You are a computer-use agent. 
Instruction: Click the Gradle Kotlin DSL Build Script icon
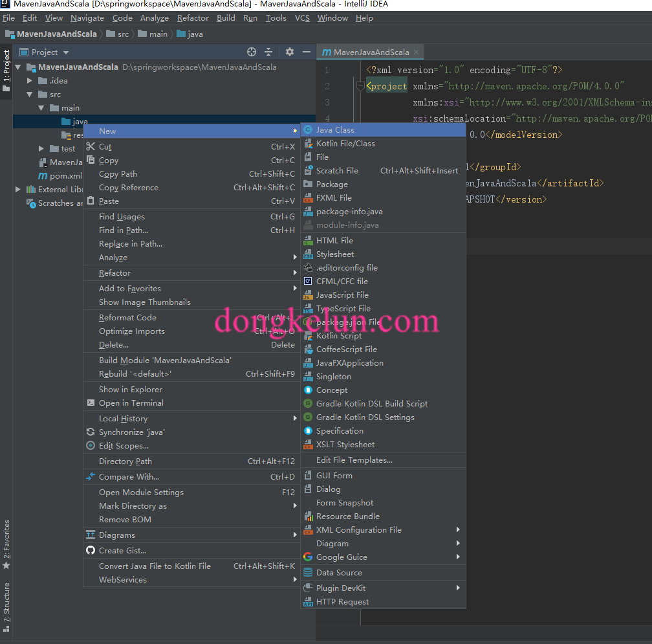[308, 403]
